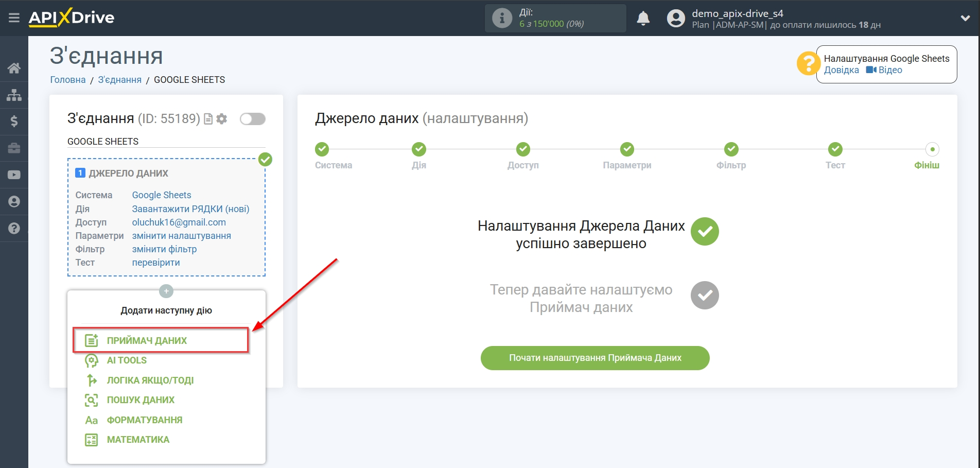Click the Фініш step marker
This screenshot has height=468, width=980.
pos(932,149)
